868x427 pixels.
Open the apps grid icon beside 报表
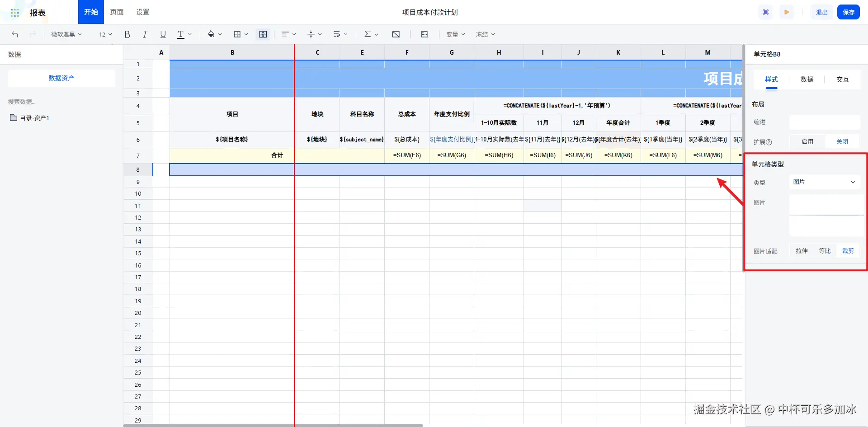tap(15, 13)
